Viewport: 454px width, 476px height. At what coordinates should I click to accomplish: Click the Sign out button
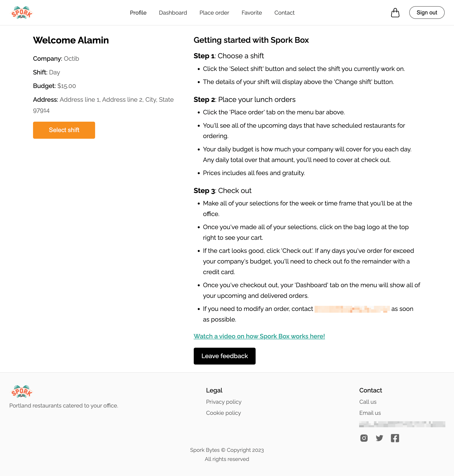pyautogui.click(x=427, y=12)
